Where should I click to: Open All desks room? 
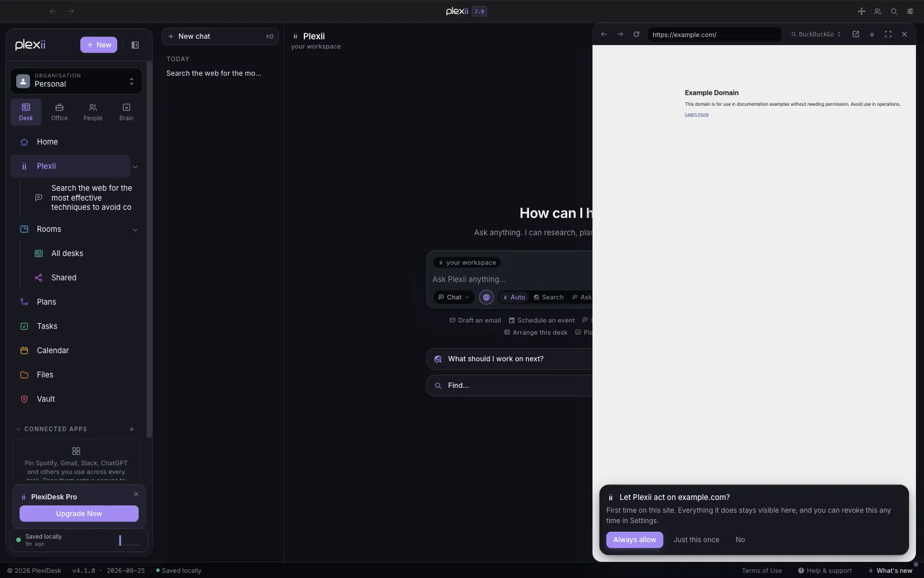tap(83, 254)
